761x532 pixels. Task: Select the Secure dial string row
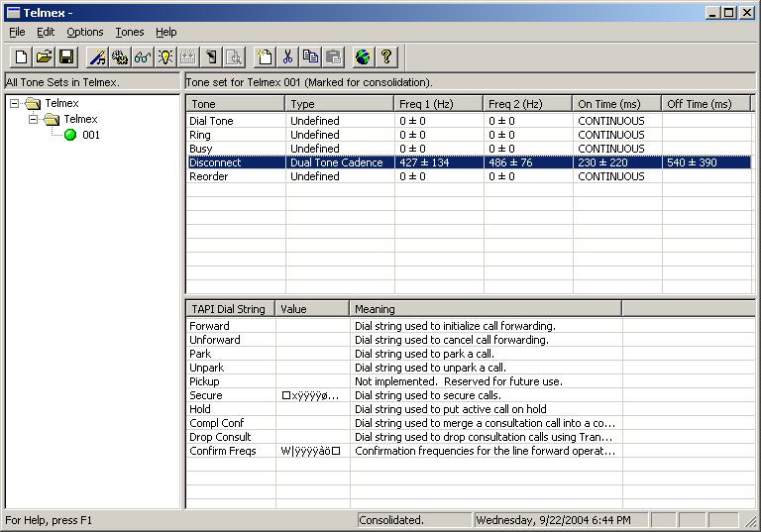[404, 395]
